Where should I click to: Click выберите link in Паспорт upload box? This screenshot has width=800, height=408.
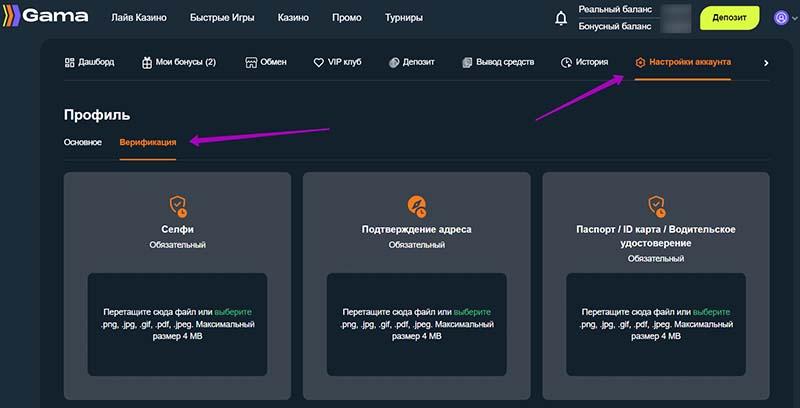tap(712, 312)
